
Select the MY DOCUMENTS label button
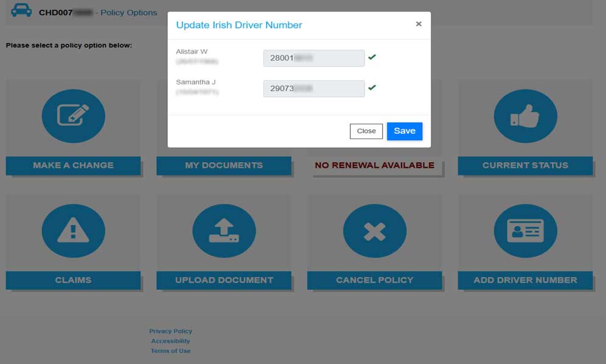224,165
